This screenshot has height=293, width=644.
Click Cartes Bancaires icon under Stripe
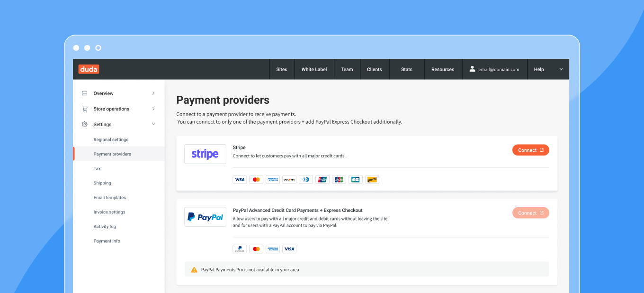pos(356,180)
